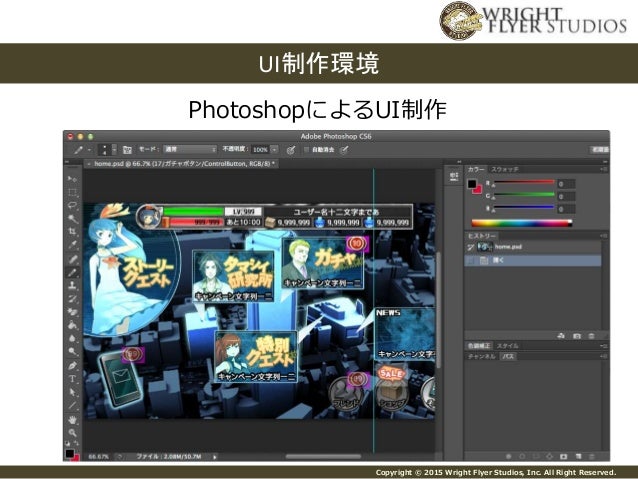Enable the 自動消去 auto-erase checkbox

point(306,150)
